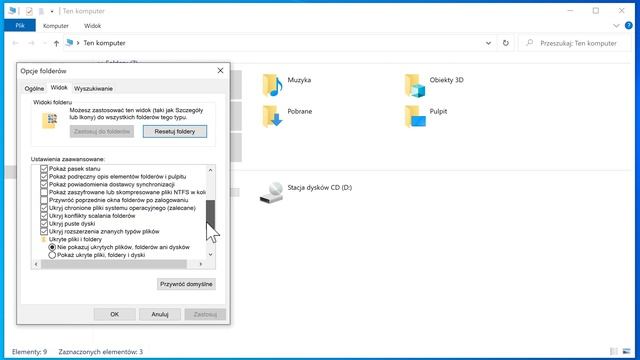Click the Resetuj foldery button
The image size is (640, 360).
tap(175, 131)
